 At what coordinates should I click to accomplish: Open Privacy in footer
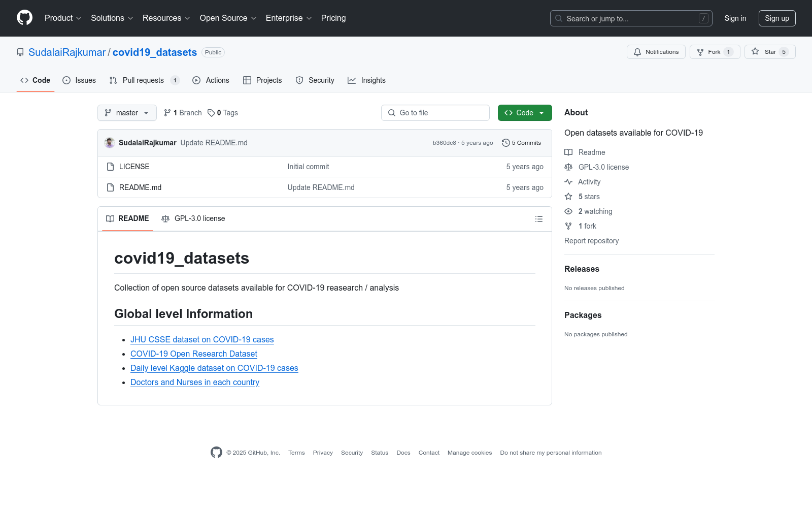click(x=323, y=453)
